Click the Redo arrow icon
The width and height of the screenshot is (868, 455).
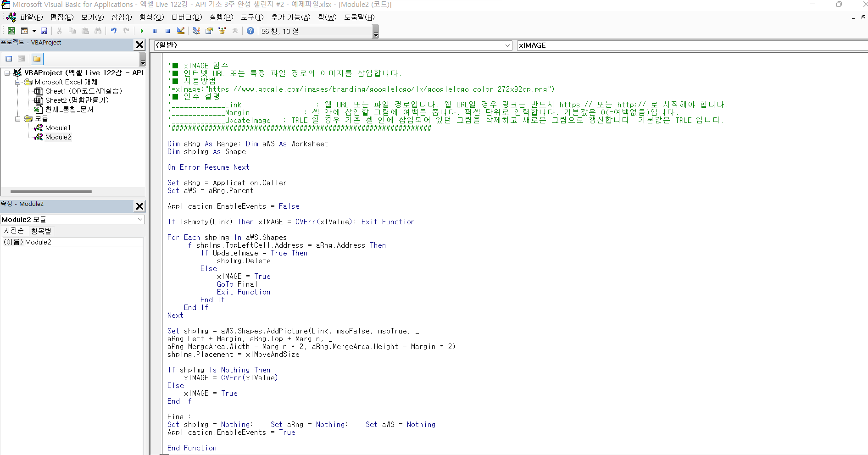126,31
